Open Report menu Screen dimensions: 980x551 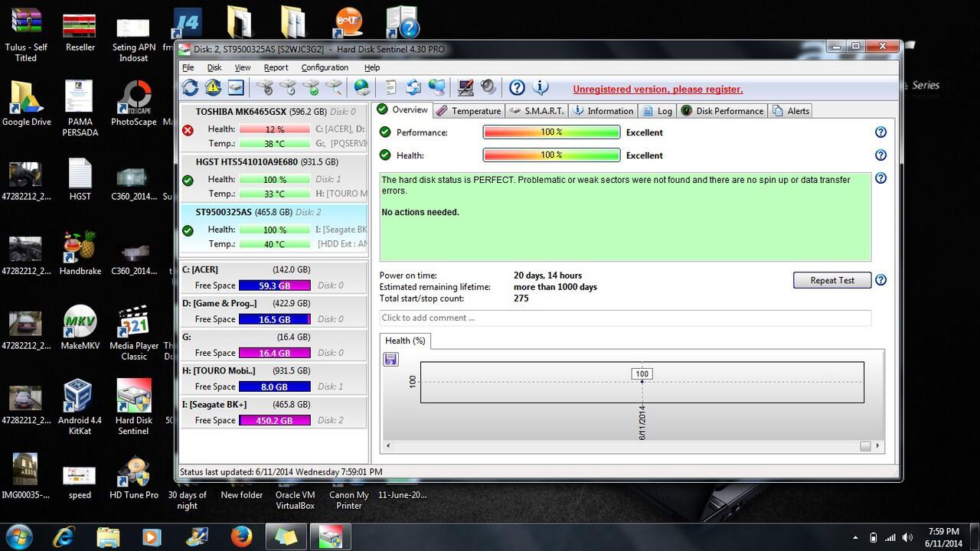pyautogui.click(x=276, y=67)
